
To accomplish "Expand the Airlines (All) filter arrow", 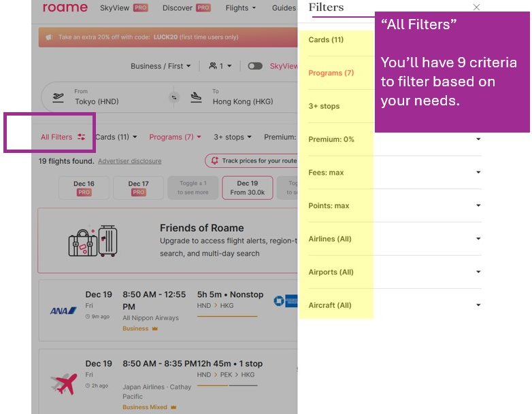I will click(x=478, y=239).
